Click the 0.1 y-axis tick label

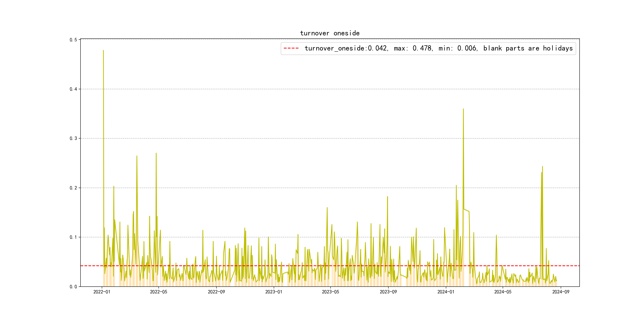(73, 237)
